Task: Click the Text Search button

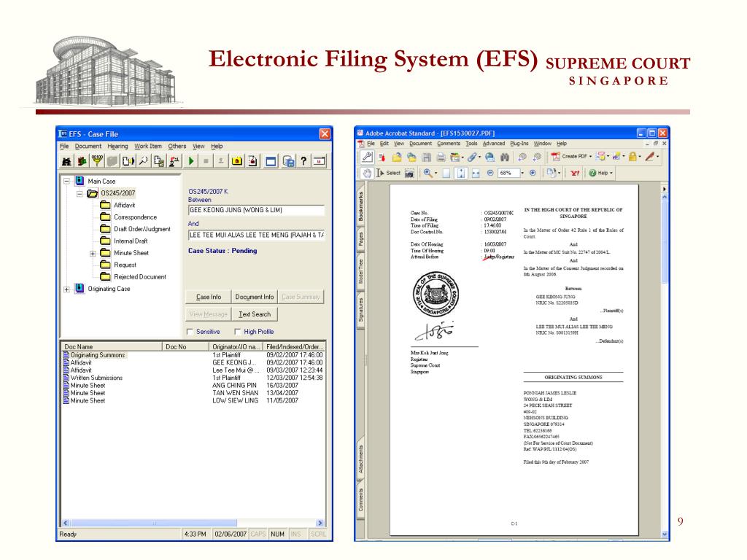Action: point(255,314)
